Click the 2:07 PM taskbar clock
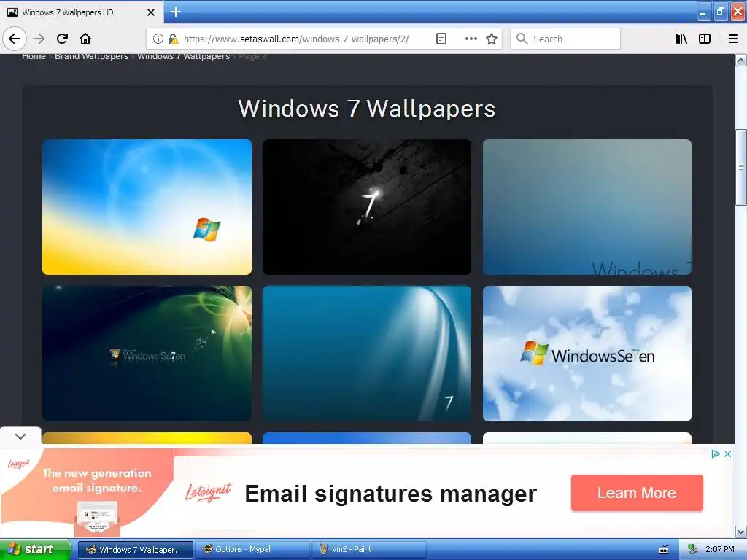This screenshot has width=747, height=560. 720,550
